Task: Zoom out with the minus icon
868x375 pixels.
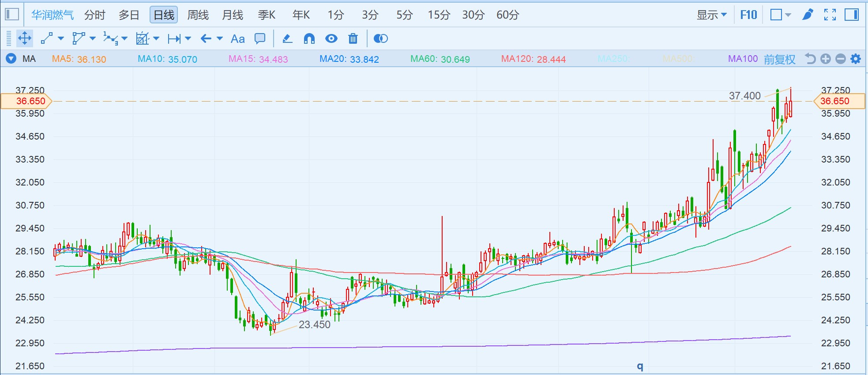Action: click(841, 59)
